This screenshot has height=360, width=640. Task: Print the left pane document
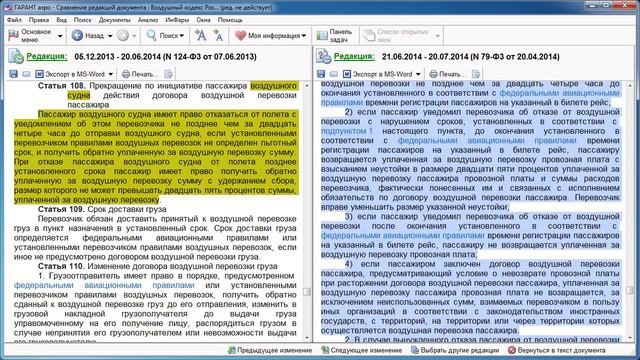[x=140, y=74]
